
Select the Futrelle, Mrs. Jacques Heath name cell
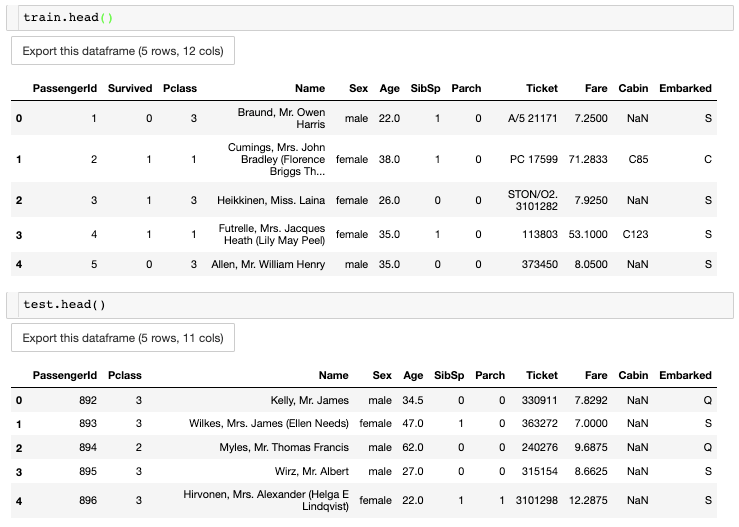click(x=272, y=234)
